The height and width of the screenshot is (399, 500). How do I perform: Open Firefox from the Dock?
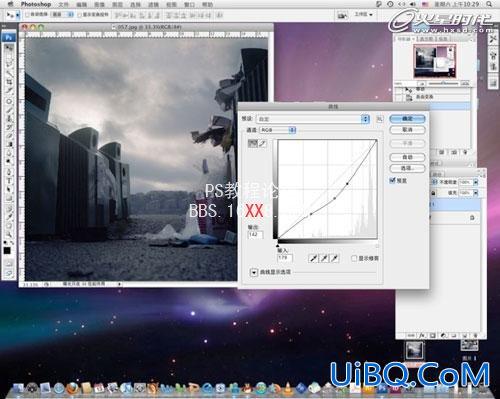click(72, 388)
